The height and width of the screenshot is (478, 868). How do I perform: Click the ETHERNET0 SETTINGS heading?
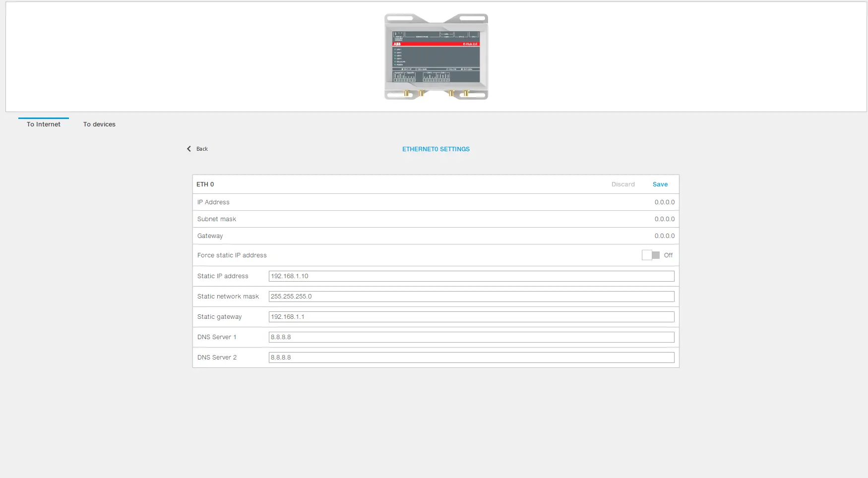click(435, 149)
